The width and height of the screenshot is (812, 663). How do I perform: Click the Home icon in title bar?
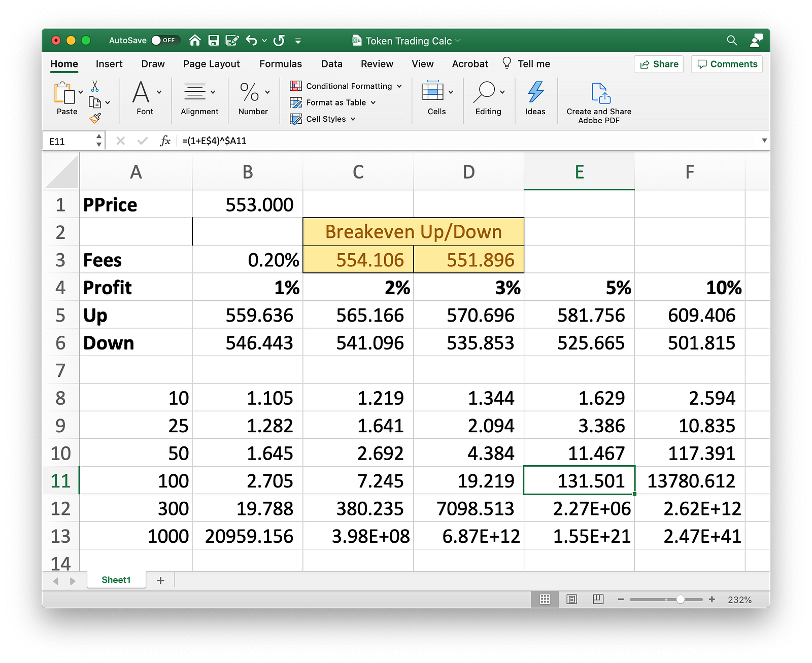[195, 41]
